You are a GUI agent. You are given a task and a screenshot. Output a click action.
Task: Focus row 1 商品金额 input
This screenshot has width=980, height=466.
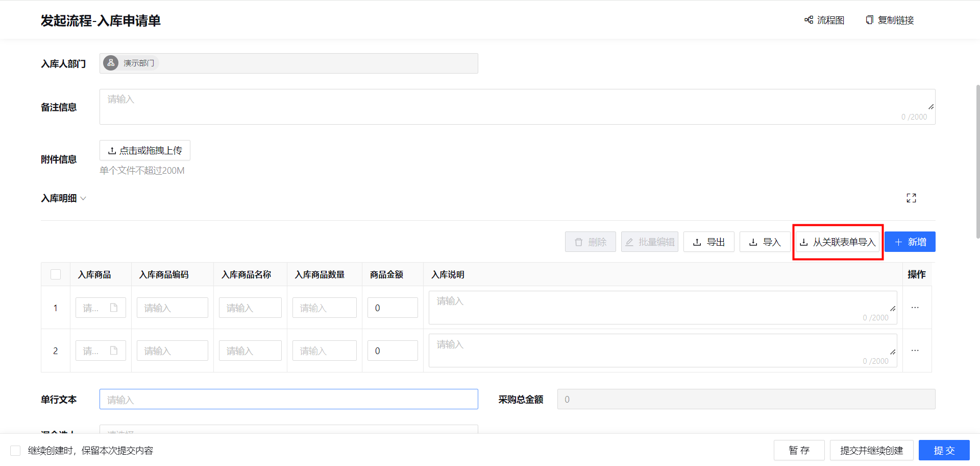[x=393, y=308]
